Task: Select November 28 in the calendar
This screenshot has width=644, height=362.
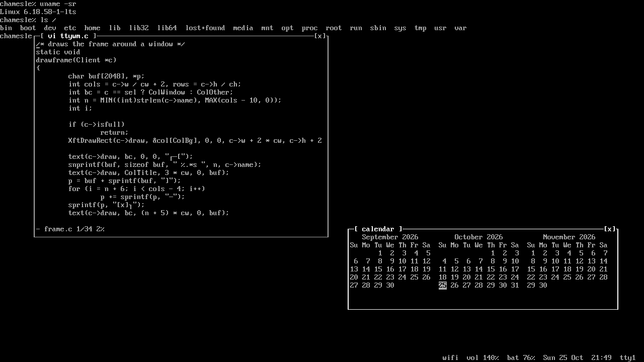Action: [x=604, y=278]
